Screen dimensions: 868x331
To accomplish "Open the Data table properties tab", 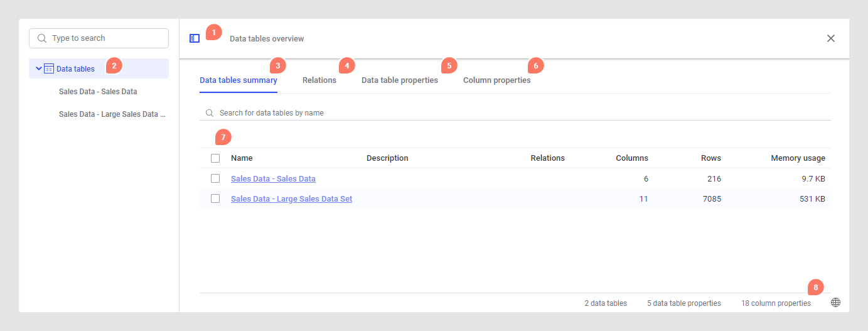I will 399,80.
